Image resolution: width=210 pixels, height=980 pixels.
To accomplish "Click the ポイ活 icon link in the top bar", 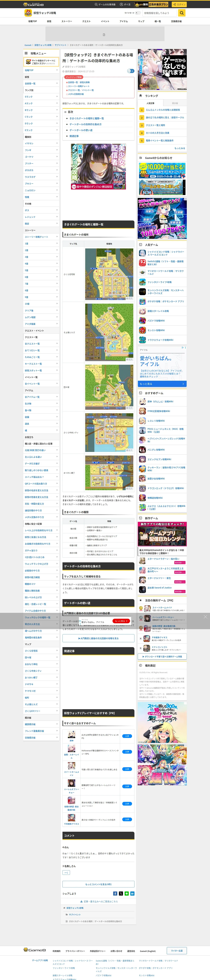I will point(125,5).
